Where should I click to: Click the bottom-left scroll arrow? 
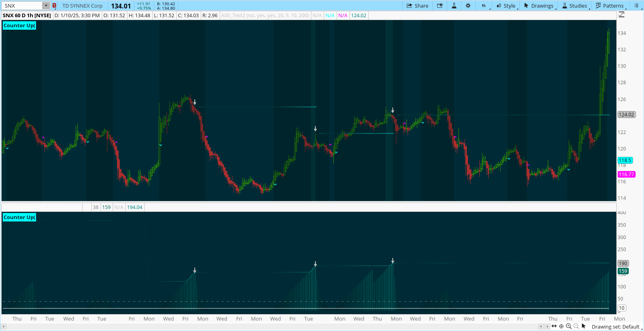tap(4, 327)
